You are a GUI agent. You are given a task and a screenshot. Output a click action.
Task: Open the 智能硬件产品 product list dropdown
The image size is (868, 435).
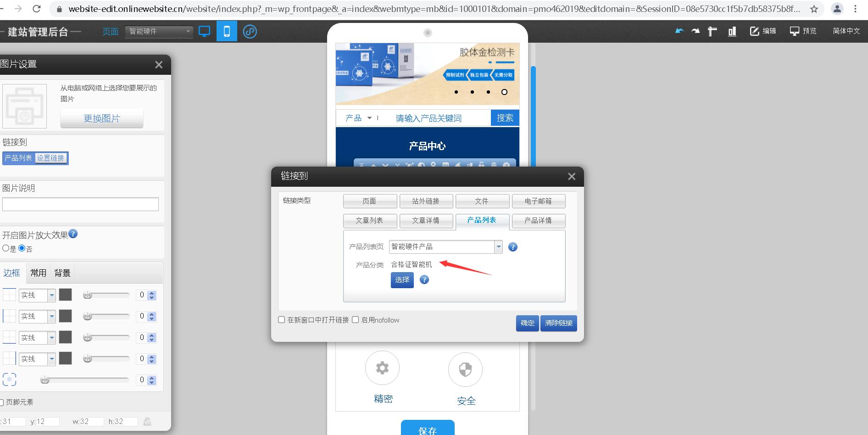pyautogui.click(x=498, y=246)
